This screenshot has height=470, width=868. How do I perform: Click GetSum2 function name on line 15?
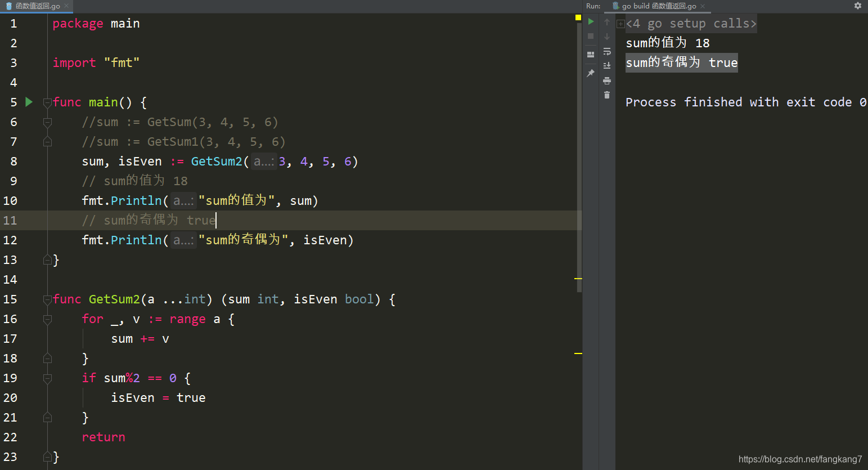[x=114, y=299]
